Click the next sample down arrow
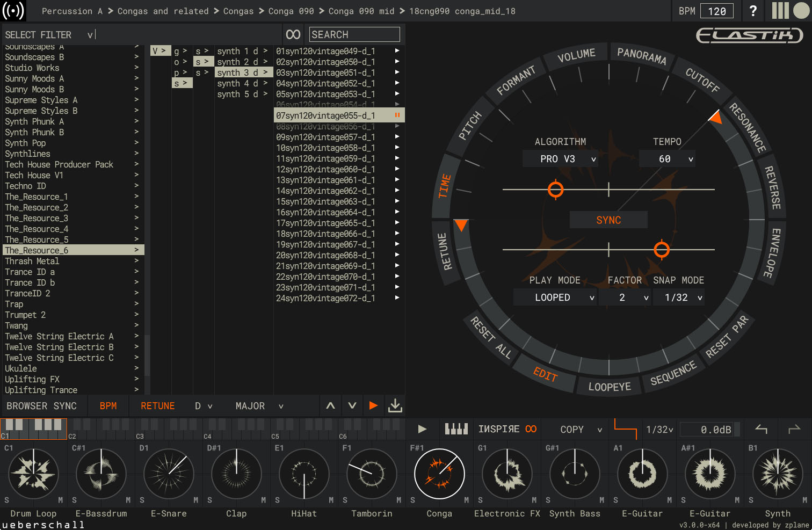Screen dimensions: 812x530 tap(352, 405)
